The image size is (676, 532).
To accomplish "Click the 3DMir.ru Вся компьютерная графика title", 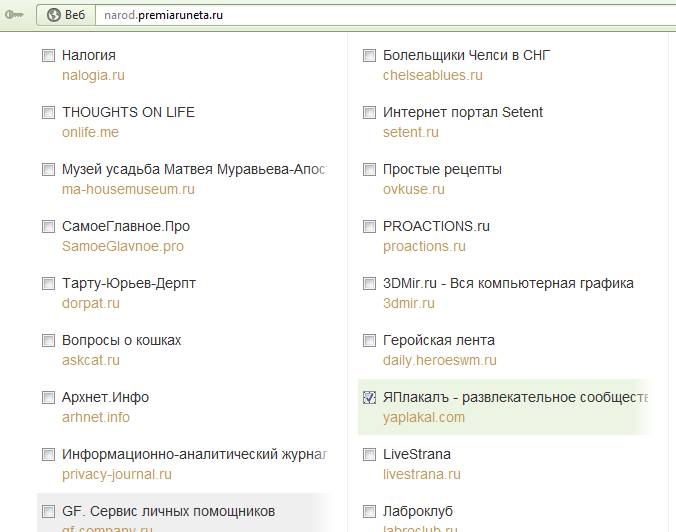I will tap(508, 284).
